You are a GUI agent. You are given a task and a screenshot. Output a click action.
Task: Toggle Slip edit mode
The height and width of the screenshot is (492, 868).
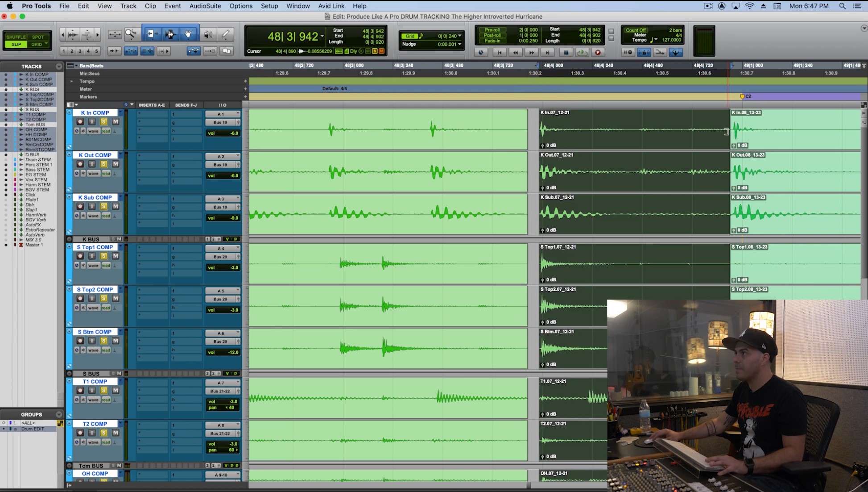click(16, 44)
